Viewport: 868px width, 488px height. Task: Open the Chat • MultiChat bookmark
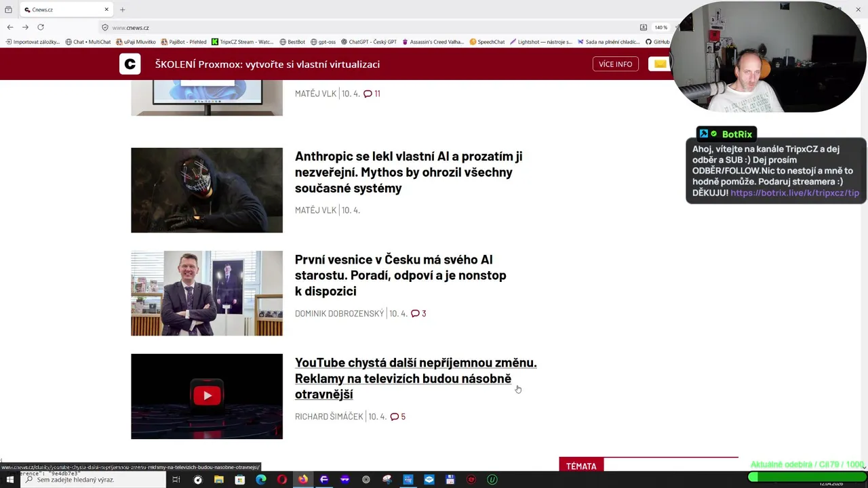click(88, 42)
